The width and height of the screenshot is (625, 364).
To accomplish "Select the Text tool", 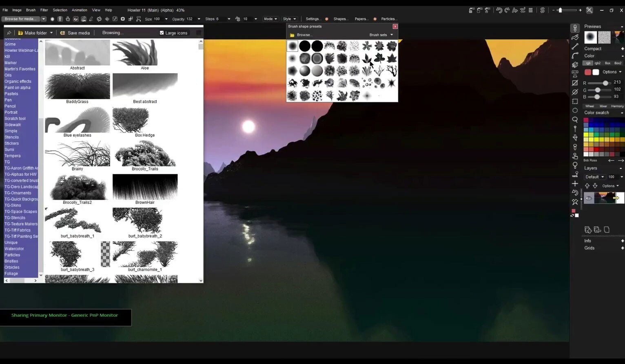I will 575,74.
